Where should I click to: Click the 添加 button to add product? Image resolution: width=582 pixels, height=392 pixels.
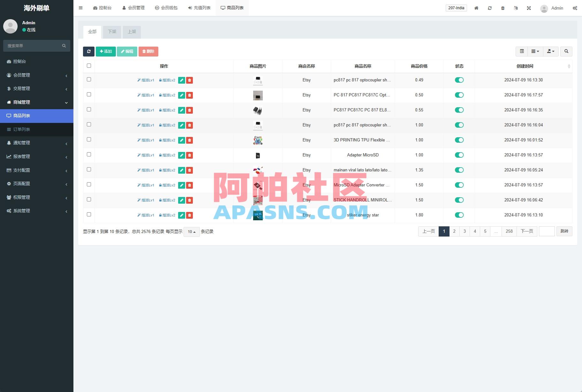click(106, 51)
